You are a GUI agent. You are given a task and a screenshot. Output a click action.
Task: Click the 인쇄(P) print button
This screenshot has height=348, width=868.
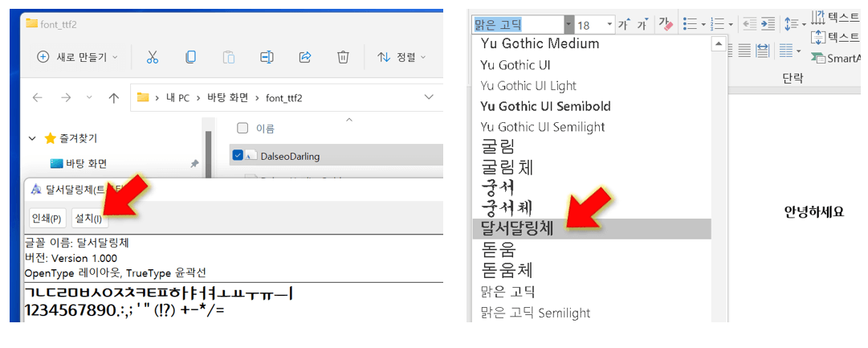[47, 219]
